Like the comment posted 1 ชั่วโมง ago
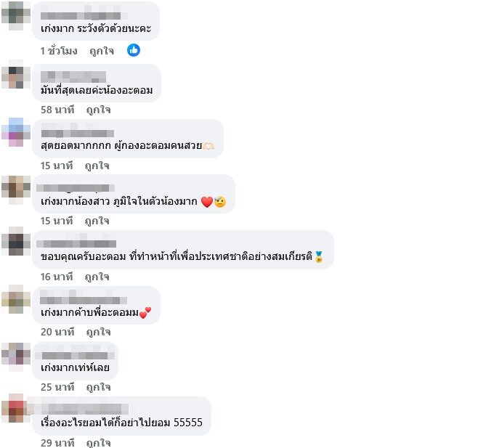 pyautogui.click(x=102, y=51)
